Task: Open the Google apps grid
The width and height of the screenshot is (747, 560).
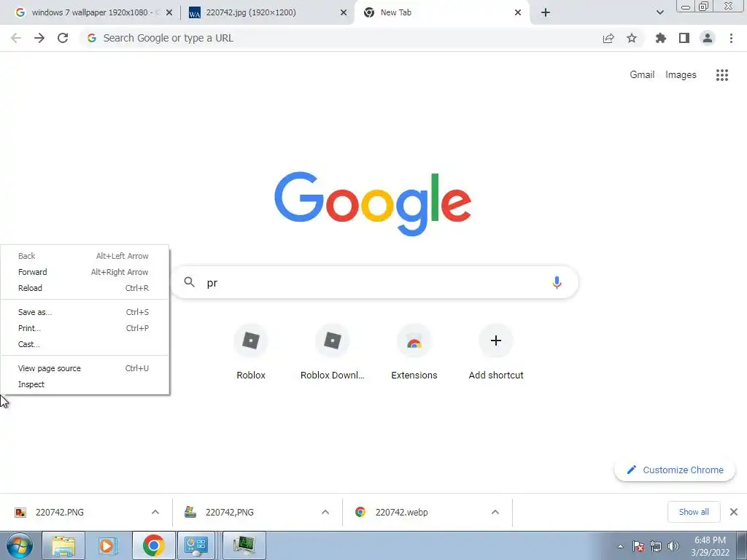Action: click(722, 75)
